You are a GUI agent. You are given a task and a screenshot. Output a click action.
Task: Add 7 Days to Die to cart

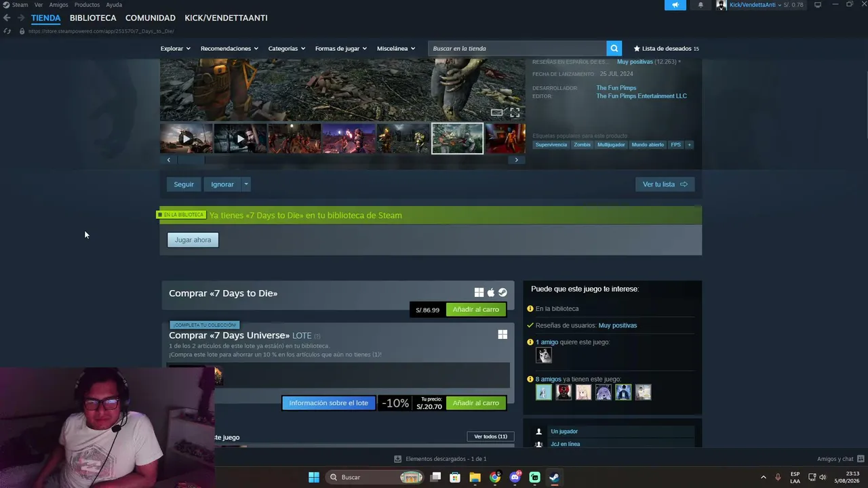point(476,310)
